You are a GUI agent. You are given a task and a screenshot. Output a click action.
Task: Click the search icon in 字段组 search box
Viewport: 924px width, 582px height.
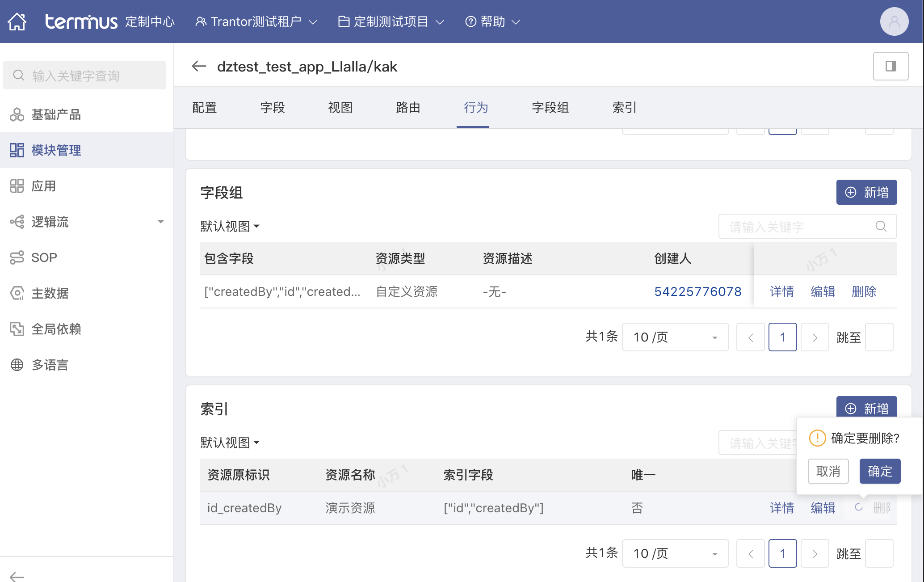[x=881, y=226]
